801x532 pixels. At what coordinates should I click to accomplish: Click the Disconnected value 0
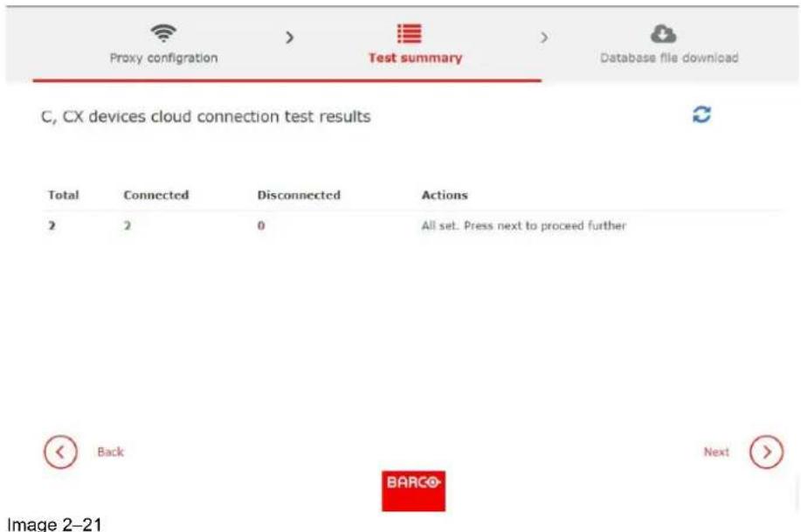261,225
